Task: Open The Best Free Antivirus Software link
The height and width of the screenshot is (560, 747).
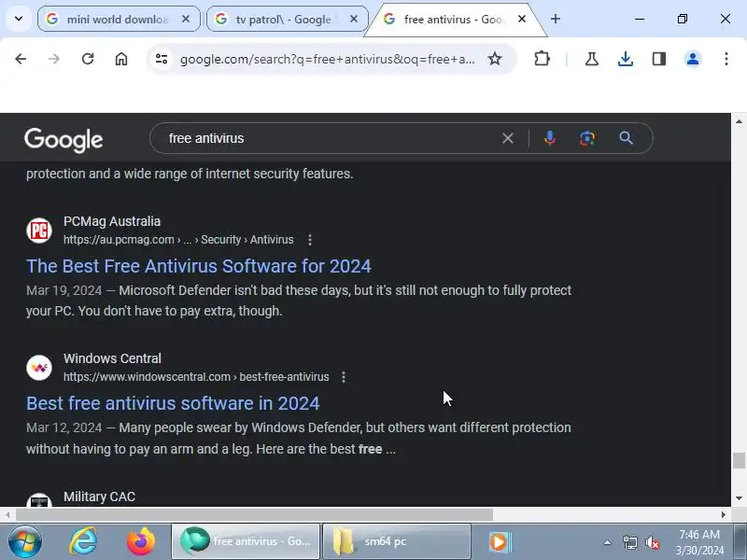Action: [199, 266]
